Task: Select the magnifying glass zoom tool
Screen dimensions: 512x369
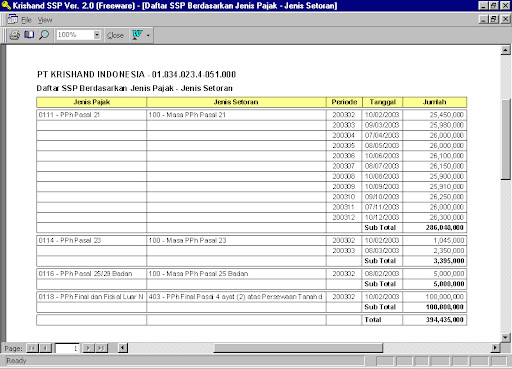Action: pos(44,35)
